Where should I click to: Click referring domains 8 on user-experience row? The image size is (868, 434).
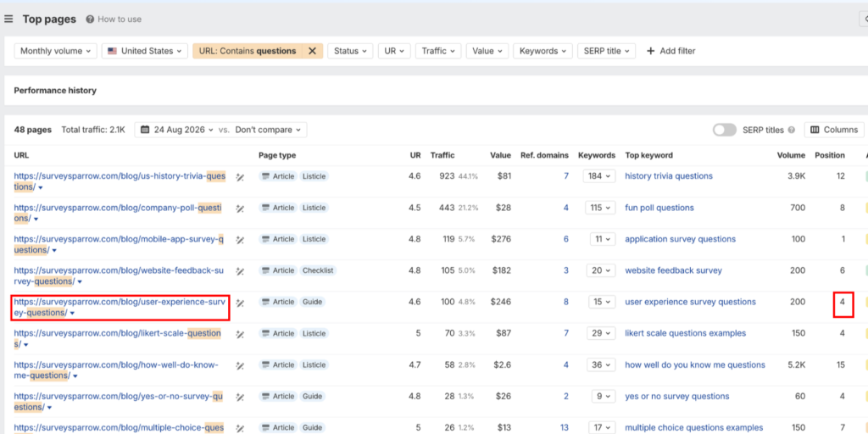coord(565,303)
